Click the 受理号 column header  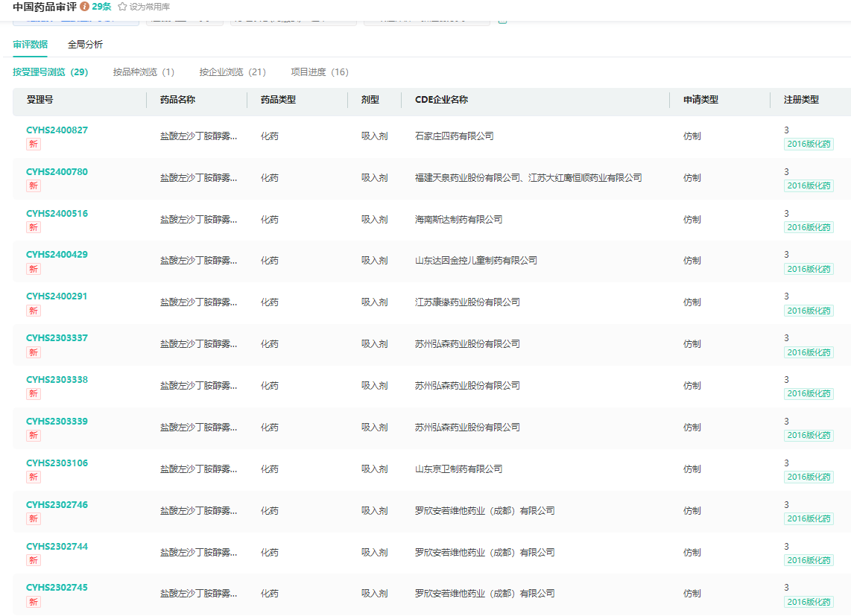click(x=39, y=100)
